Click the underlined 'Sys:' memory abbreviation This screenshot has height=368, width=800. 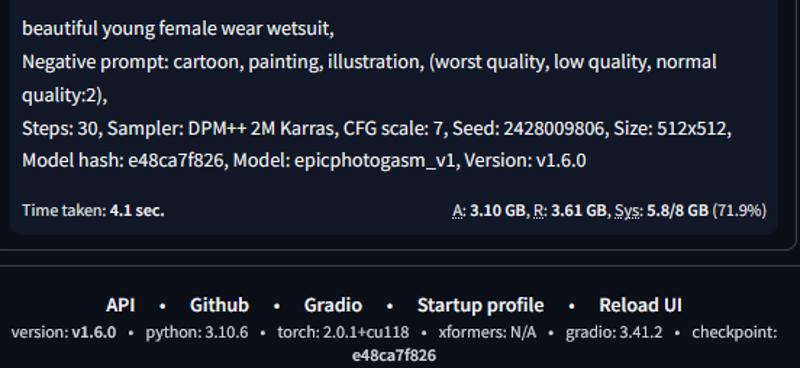pos(629,210)
